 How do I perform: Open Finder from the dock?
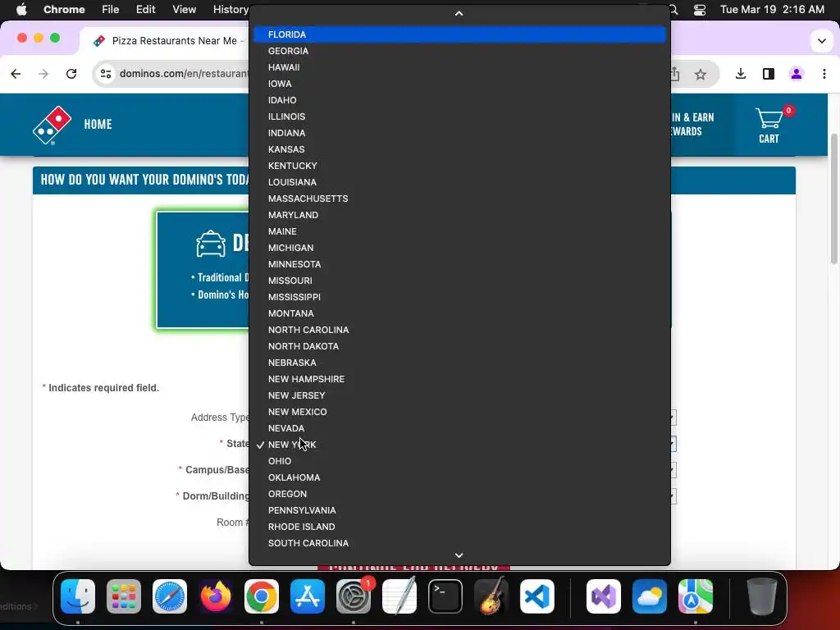(x=78, y=596)
